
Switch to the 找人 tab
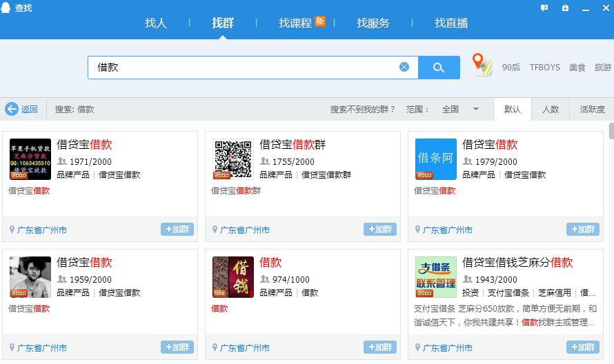tap(156, 23)
